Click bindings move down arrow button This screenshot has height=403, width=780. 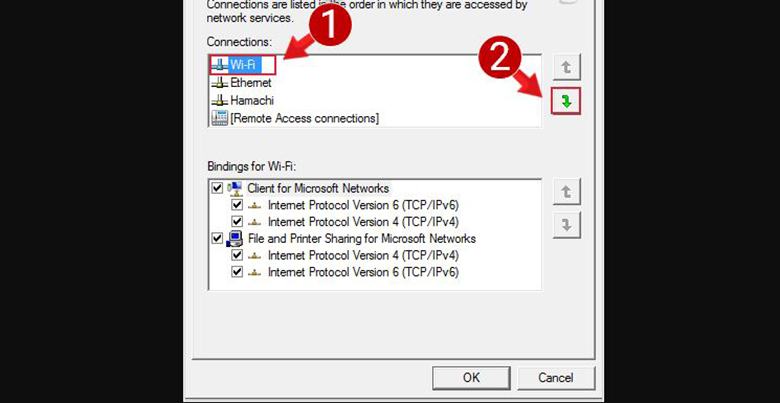point(566,225)
